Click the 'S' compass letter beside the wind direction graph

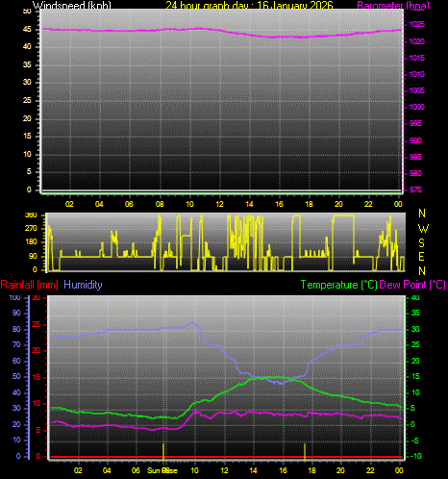click(422, 243)
